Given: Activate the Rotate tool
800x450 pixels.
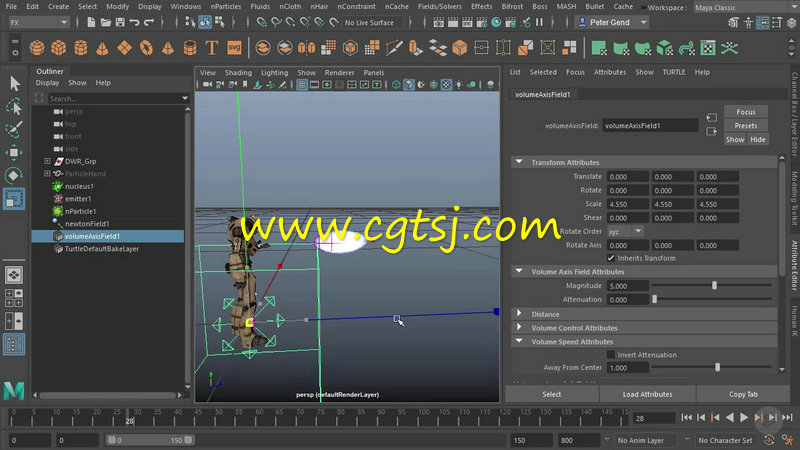Looking at the screenshot, I should [x=14, y=175].
